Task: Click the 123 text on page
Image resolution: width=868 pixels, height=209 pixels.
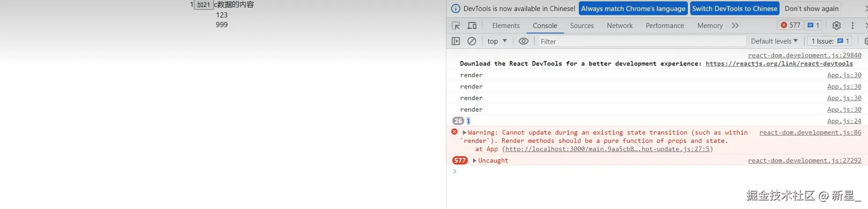Action: (222, 15)
